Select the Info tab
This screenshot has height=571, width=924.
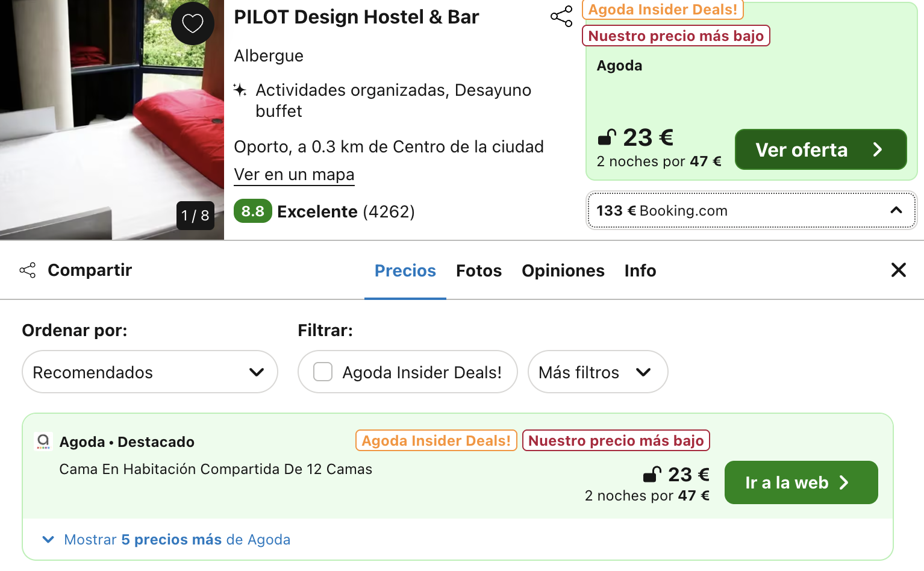640,270
